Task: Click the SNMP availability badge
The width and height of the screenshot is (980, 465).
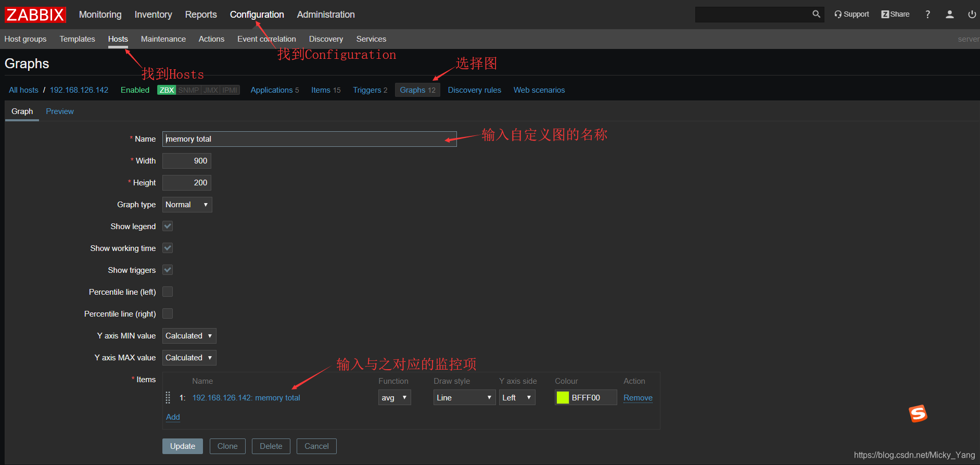Action: click(x=188, y=90)
